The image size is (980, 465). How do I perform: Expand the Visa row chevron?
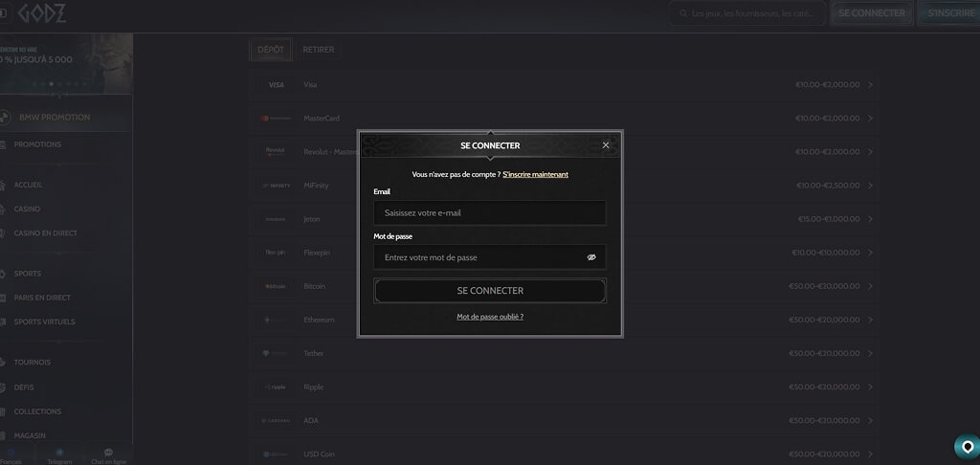pos(871,84)
